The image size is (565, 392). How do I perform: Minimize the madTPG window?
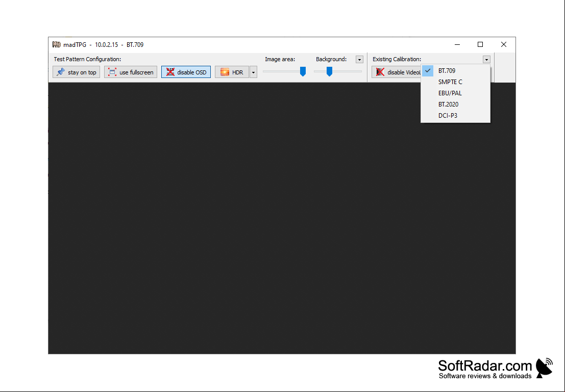coord(457,45)
